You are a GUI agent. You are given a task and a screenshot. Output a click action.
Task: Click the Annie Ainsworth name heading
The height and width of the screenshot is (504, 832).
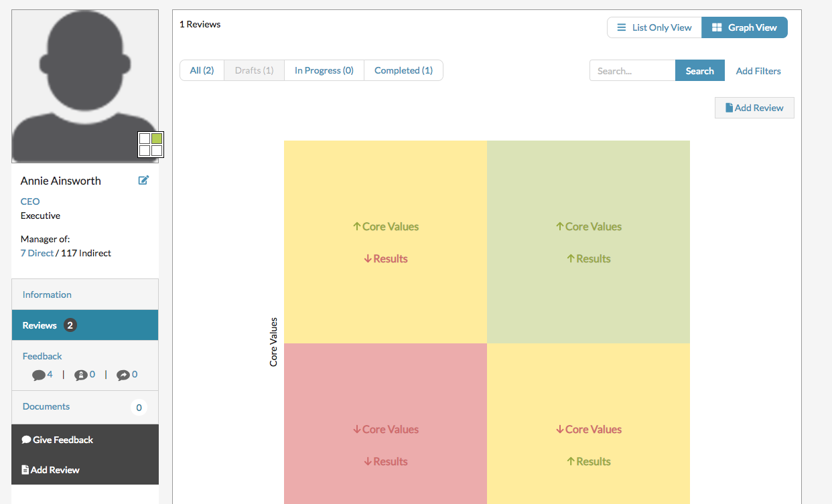[61, 181]
